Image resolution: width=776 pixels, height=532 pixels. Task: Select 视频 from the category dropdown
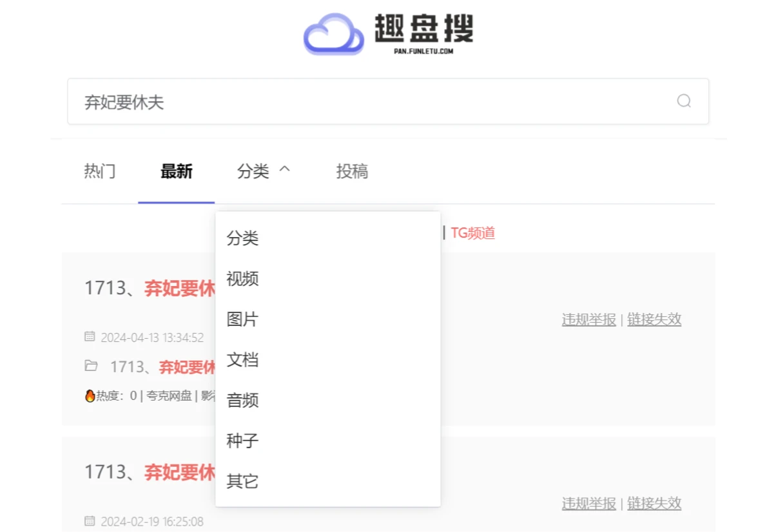[242, 279]
